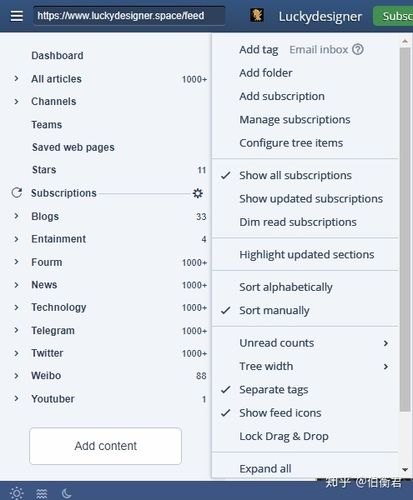Viewport: 413px width, 500px height.
Task: Click the Add content button
Action: pyautogui.click(x=105, y=446)
